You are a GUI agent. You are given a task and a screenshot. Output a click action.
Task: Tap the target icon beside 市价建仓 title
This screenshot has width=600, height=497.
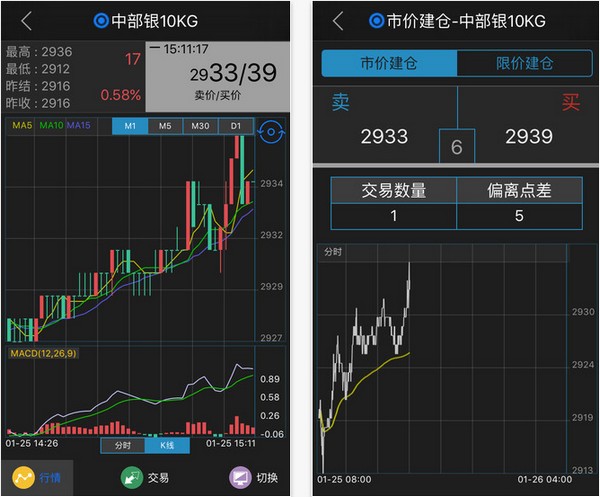(376, 21)
